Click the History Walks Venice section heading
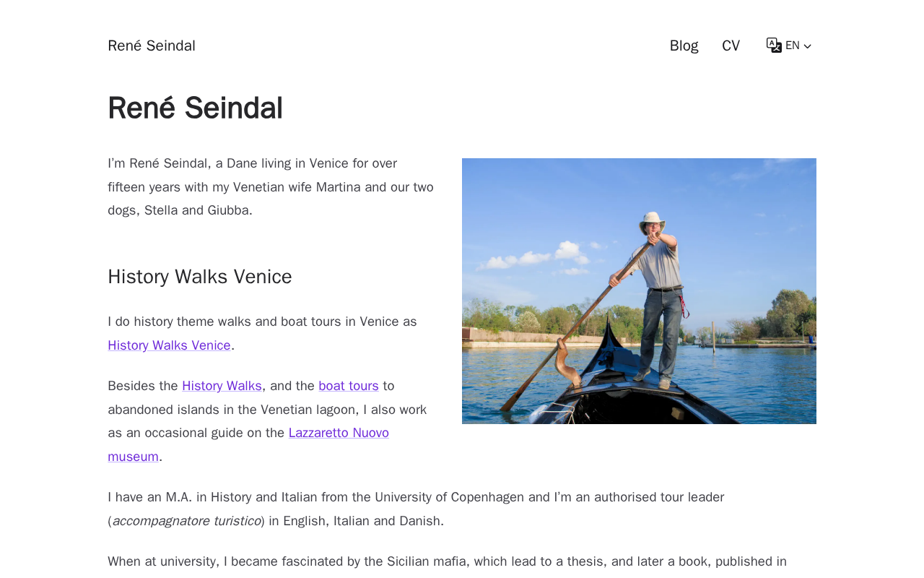The image size is (924, 578). click(x=200, y=277)
